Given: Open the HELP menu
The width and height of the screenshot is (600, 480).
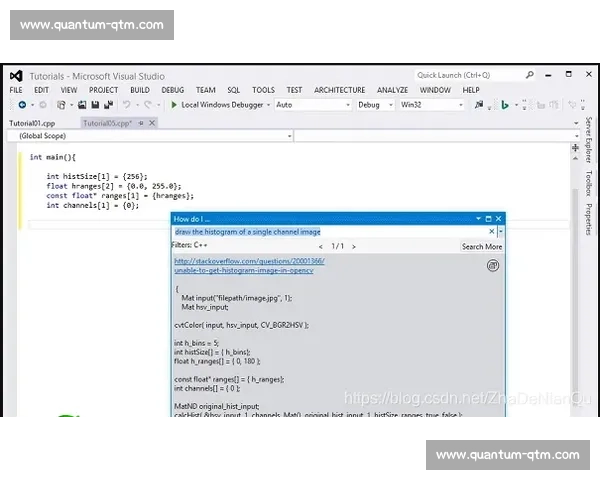Looking at the screenshot, I should pos(471,90).
